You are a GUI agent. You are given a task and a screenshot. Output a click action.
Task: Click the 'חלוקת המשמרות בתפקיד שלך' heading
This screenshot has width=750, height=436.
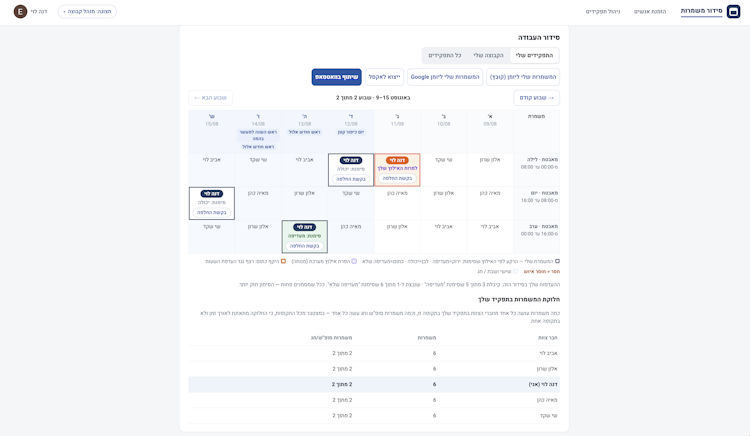pos(518,299)
